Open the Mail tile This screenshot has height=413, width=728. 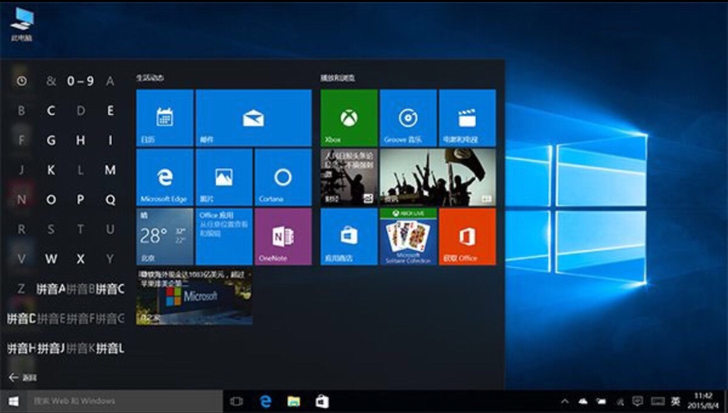pyautogui.click(x=254, y=118)
